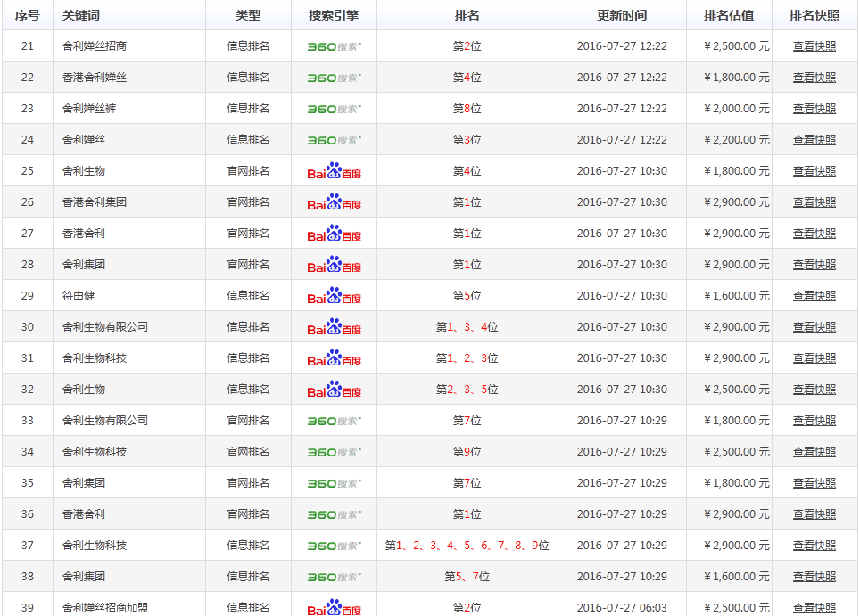The image size is (860, 616).
Task: Open 查看快照 link in row 38
Action: pyautogui.click(x=814, y=577)
